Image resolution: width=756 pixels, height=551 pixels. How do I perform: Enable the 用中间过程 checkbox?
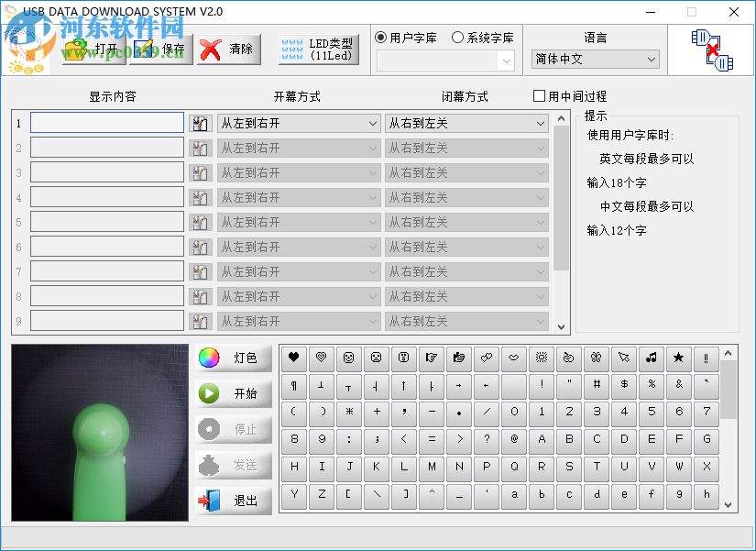(539, 95)
